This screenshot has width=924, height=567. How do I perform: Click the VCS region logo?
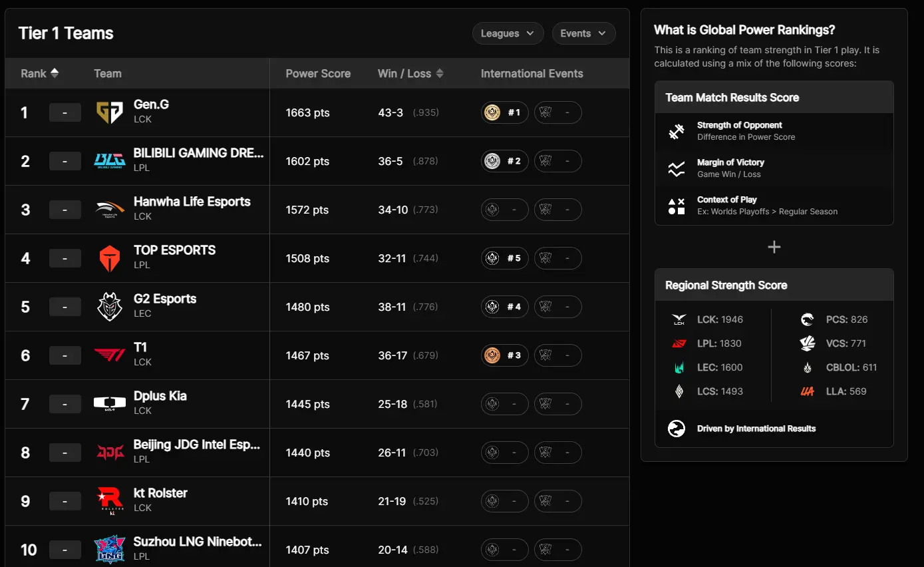click(x=808, y=343)
